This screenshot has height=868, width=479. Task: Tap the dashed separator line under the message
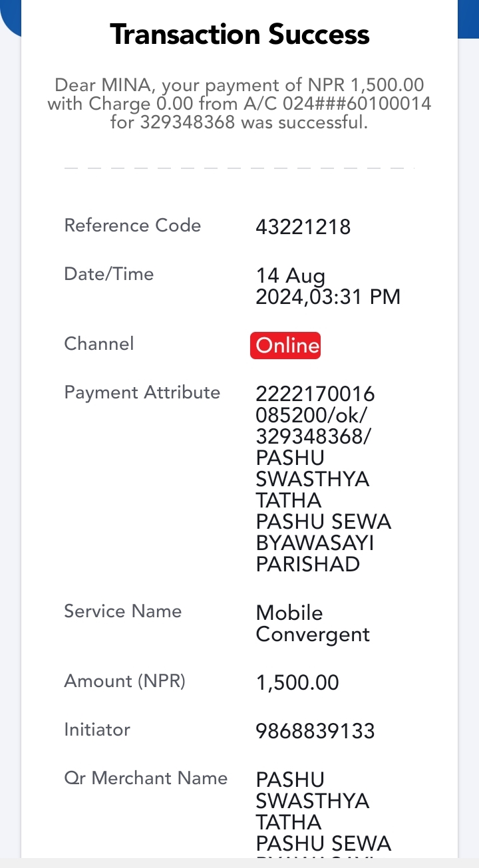pos(239,168)
